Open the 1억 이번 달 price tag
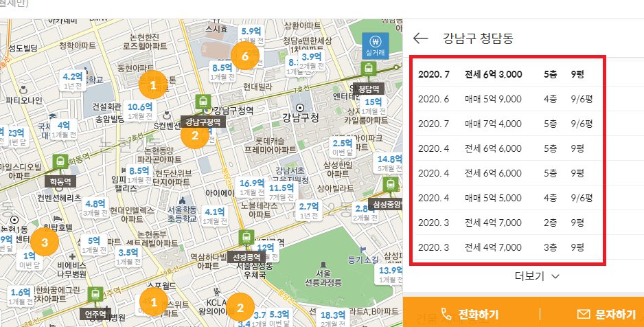The image size is (644, 327). pos(29,261)
